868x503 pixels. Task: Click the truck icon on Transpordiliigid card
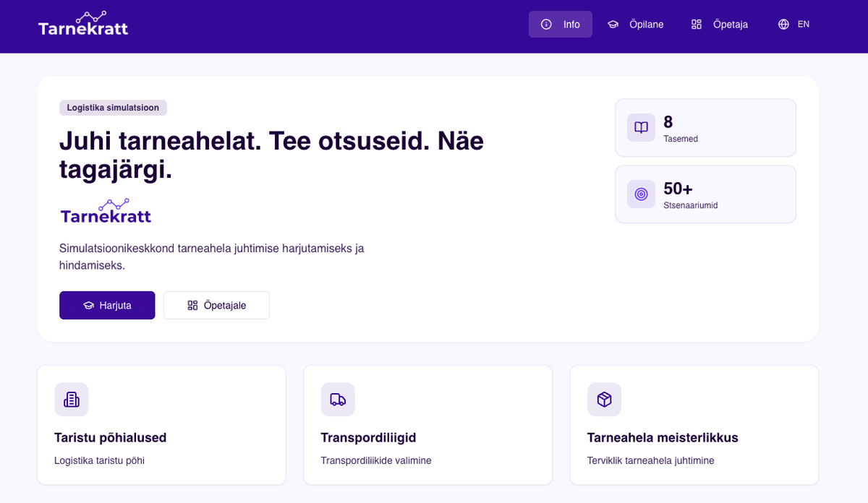[338, 400]
